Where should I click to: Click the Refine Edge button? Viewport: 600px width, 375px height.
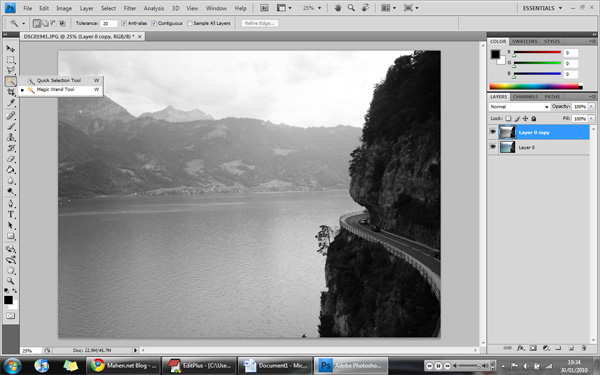point(259,23)
